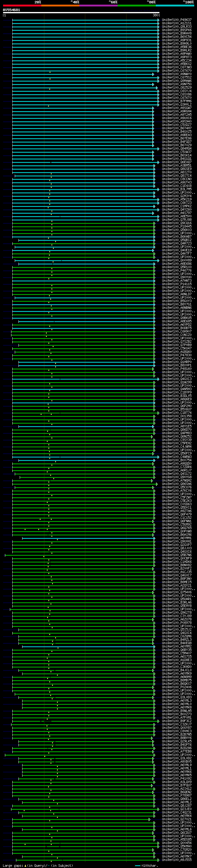Pick the hit UniRef100_C1E4X8
This screenshot has height=868, width=197.
point(177,186)
